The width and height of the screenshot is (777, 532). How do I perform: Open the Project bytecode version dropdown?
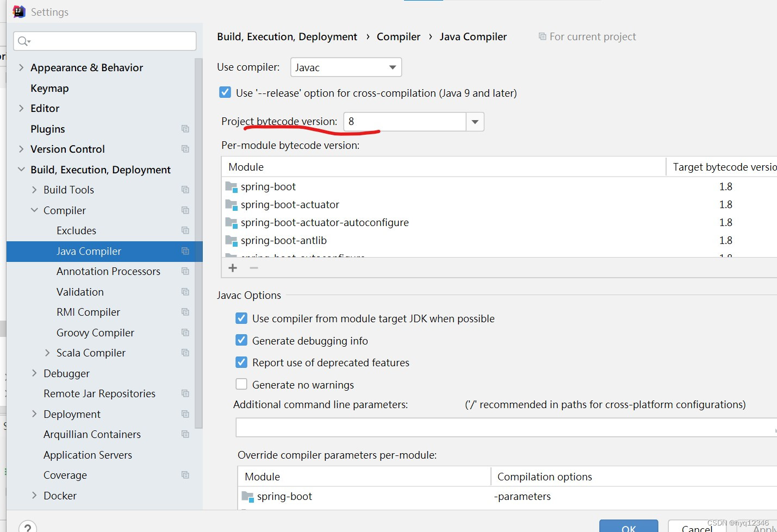pyautogui.click(x=474, y=121)
